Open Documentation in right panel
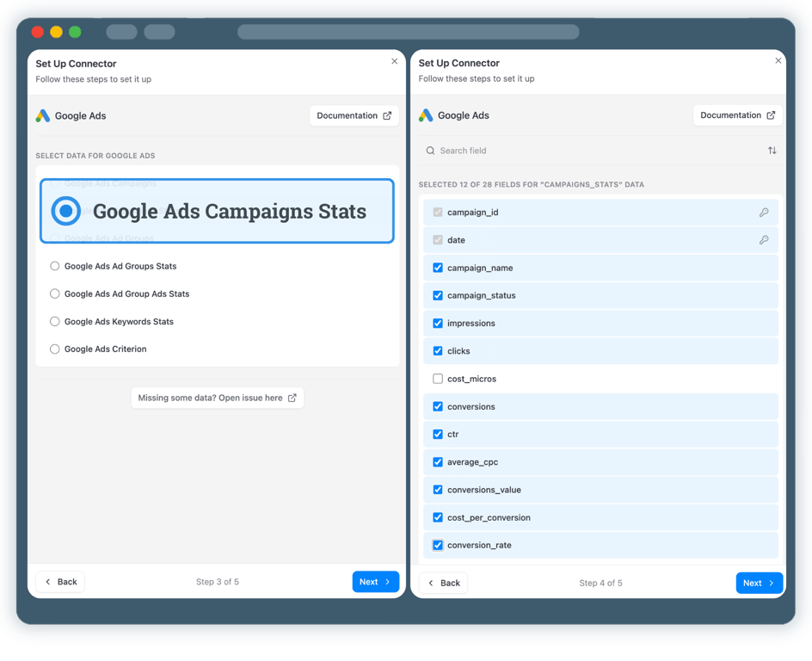812x661 pixels. tap(737, 115)
